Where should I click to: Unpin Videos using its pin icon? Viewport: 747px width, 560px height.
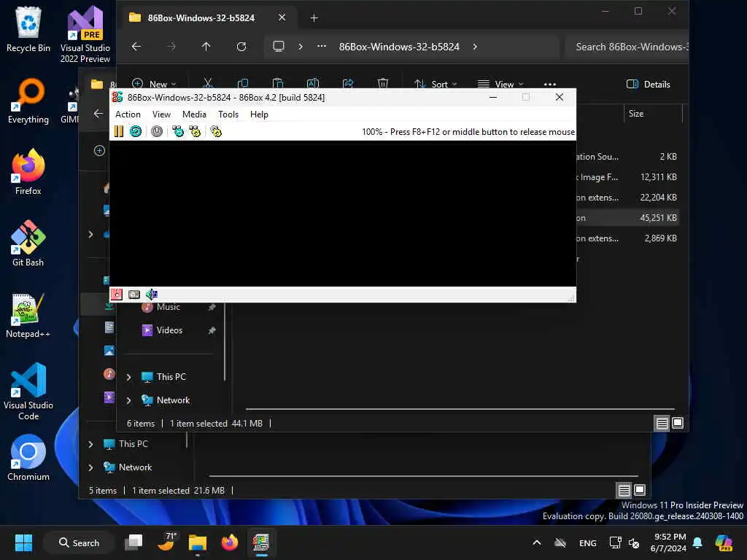(x=212, y=330)
